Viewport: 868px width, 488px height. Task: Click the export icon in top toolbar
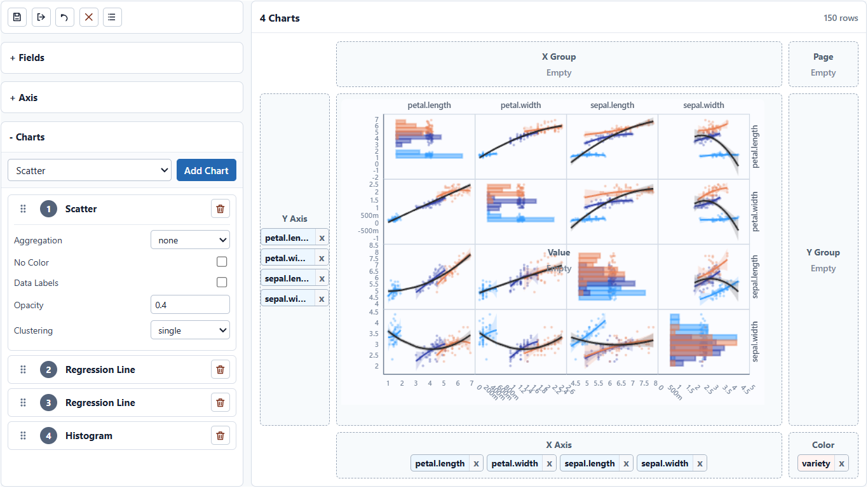click(x=41, y=17)
